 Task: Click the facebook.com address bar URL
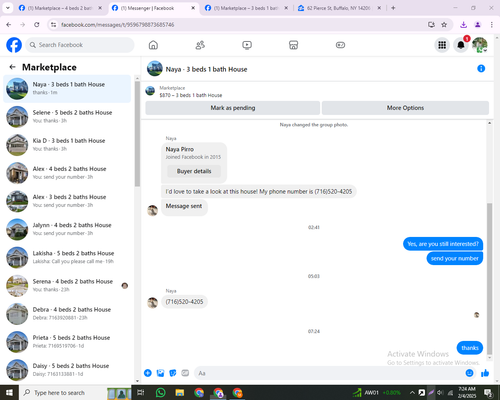(118, 25)
